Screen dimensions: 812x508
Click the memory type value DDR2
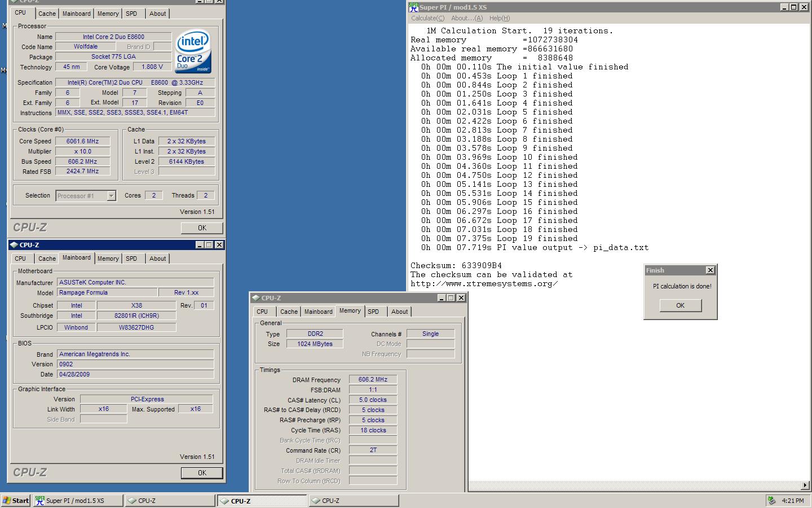pyautogui.click(x=315, y=334)
